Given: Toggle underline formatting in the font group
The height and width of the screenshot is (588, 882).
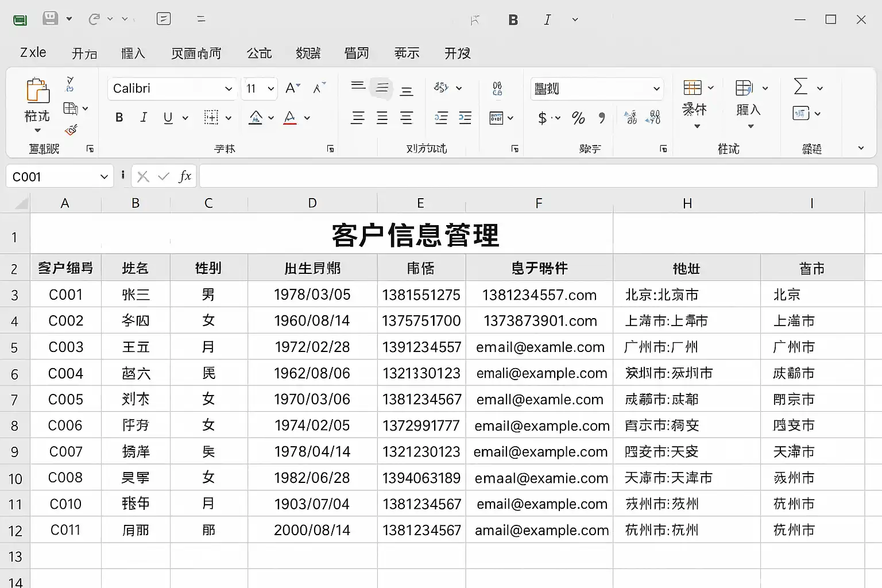Looking at the screenshot, I should (168, 118).
